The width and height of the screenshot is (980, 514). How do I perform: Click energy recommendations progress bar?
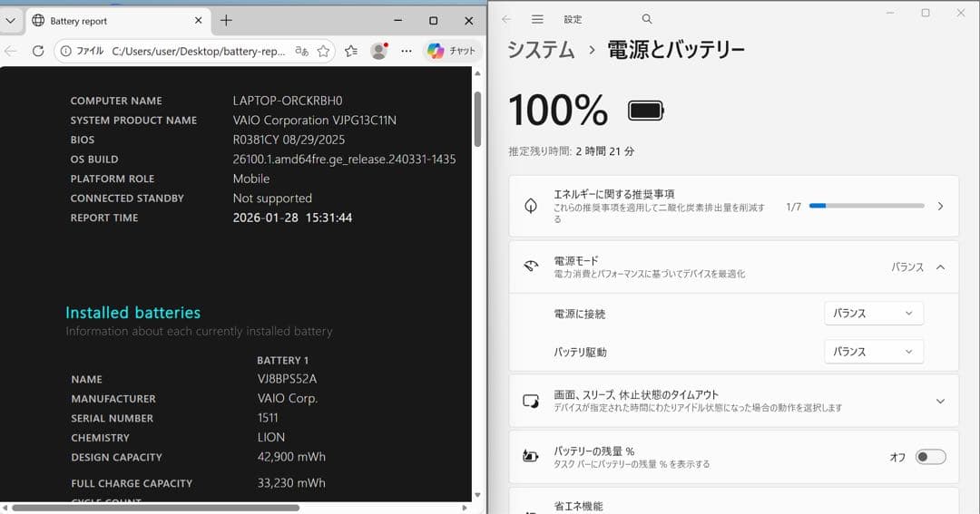pyautogui.click(x=867, y=206)
